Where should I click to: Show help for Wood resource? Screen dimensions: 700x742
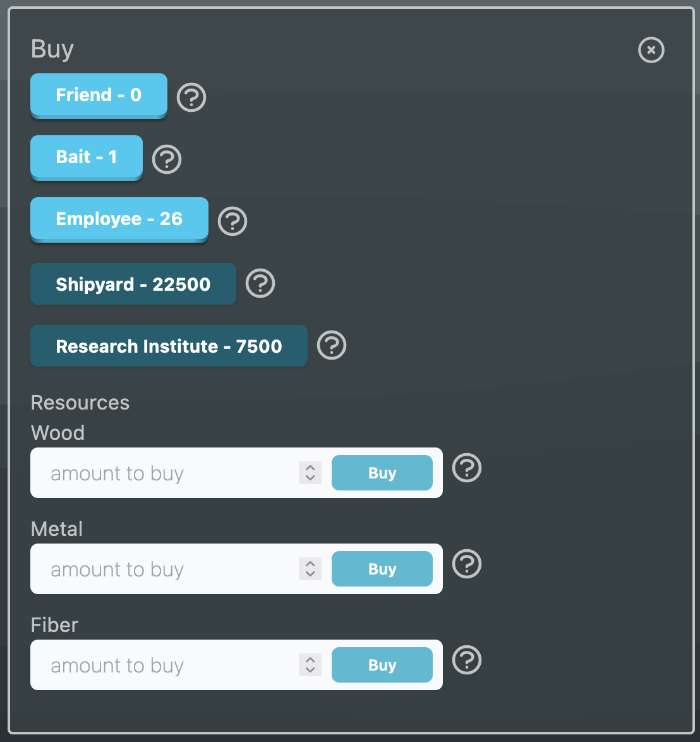[x=468, y=468]
